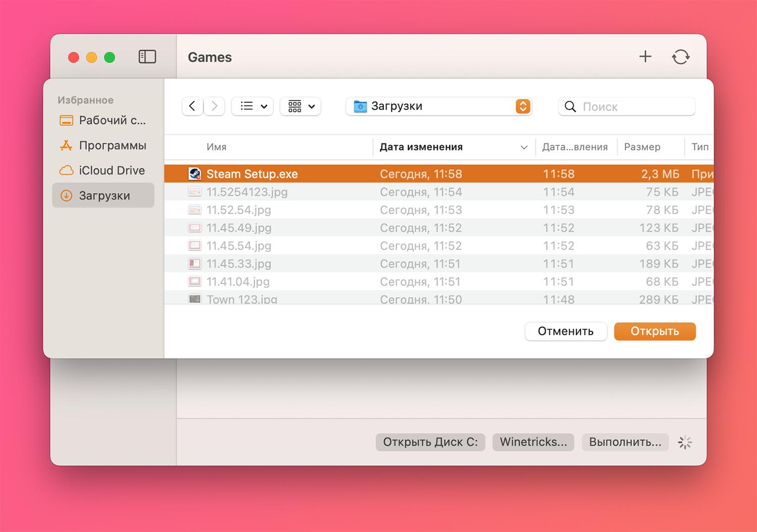Open the grouping options dropdown

click(301, 106)
